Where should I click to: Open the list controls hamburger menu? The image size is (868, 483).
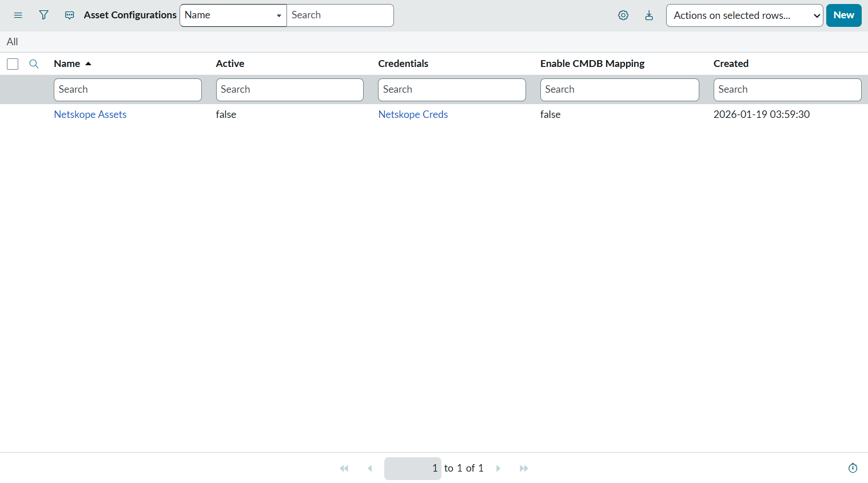click(x=18, y=15)
